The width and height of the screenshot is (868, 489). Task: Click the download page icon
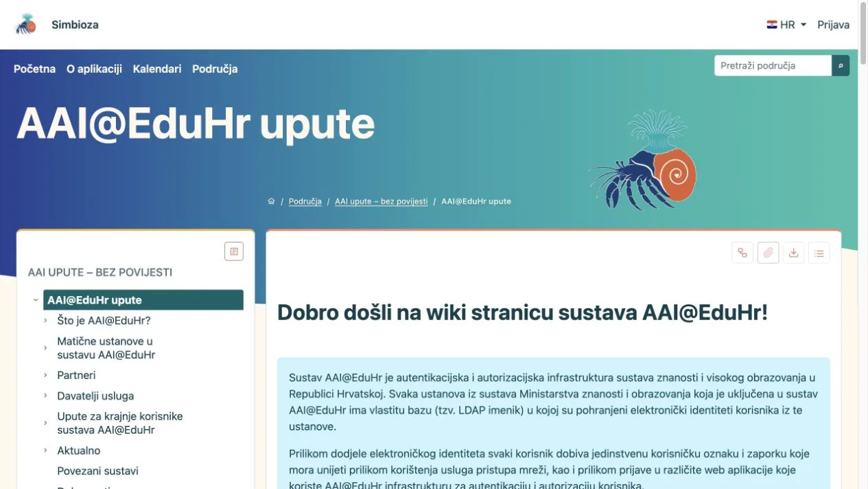(794, 253)
